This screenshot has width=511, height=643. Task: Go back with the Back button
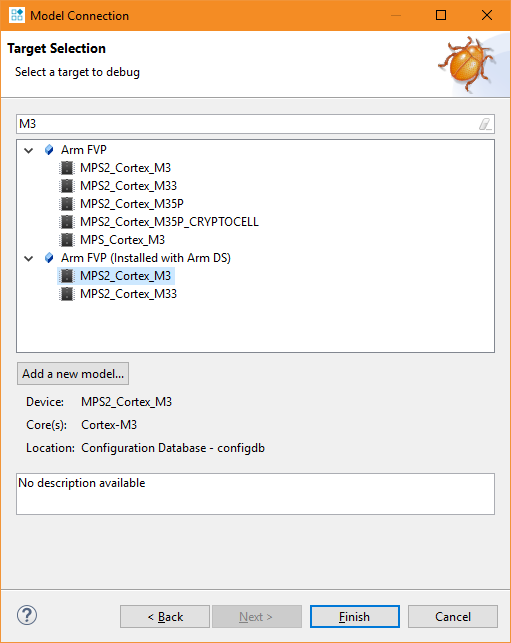tap(165, 616)
